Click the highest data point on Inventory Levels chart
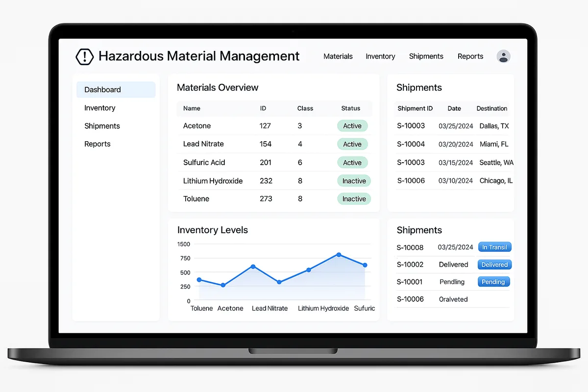Viewport: 588px width, 392px height. (339, 255)
